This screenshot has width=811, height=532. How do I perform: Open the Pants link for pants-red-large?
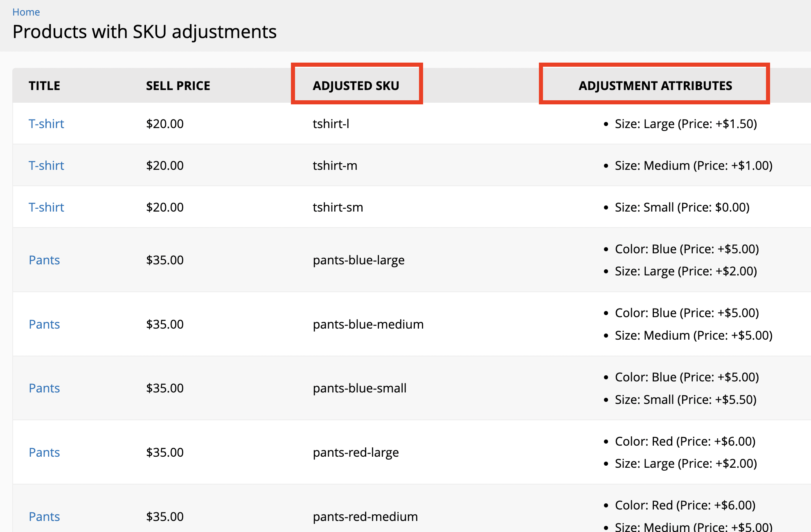(x=44, y=452)
